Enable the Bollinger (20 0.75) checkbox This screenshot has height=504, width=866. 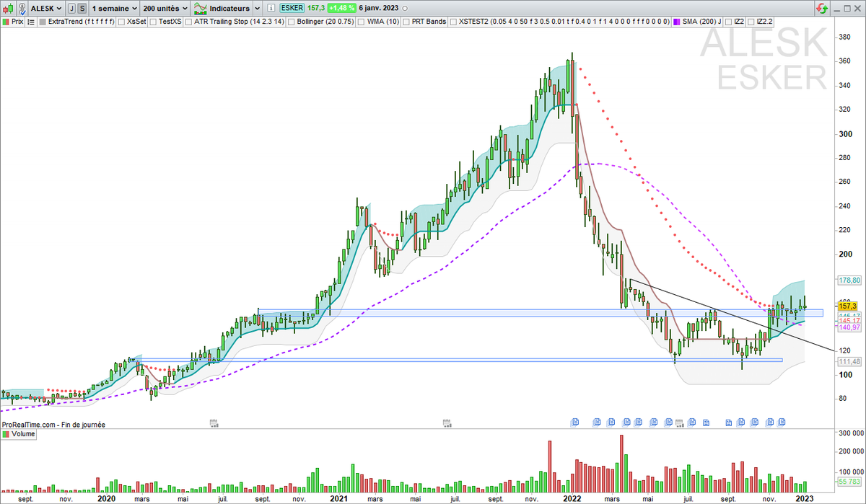tap(292, 22)
